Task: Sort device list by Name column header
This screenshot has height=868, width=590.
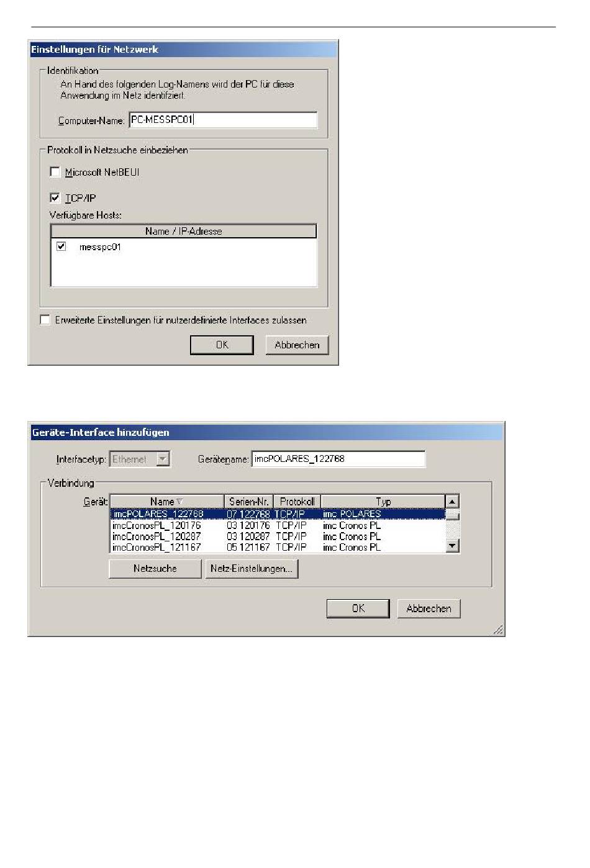Action: pyautogui.click(x=166, y=501)
